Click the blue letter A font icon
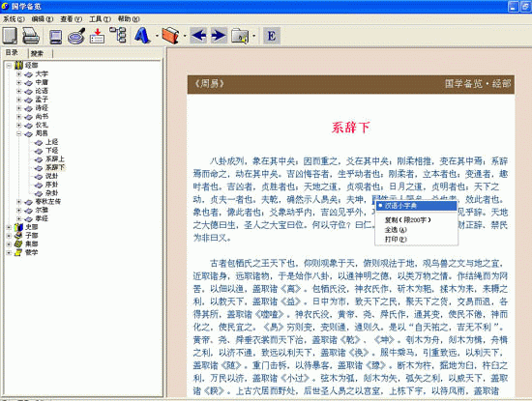The height and width of the screenshot is (401, 532). 142,35
